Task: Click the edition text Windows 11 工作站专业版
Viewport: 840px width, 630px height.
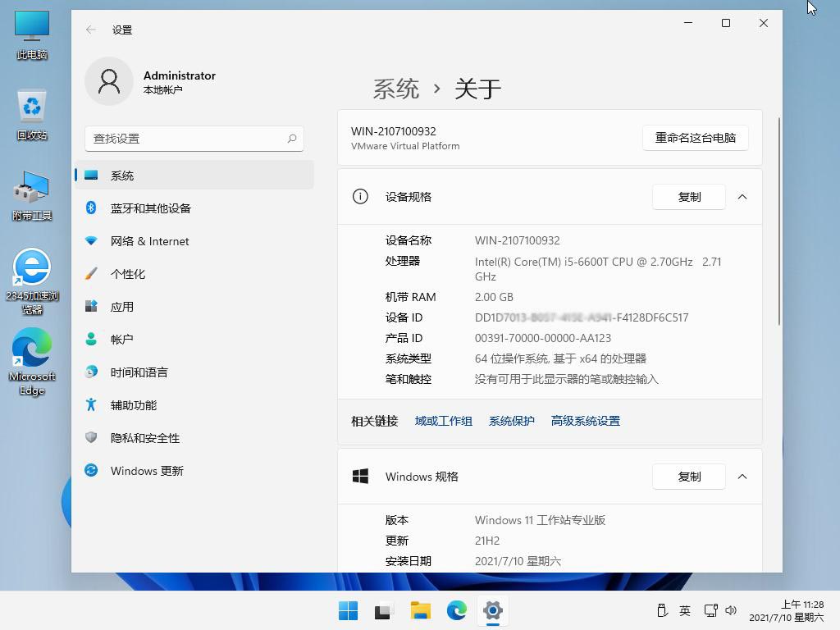Action: point(540,520)
